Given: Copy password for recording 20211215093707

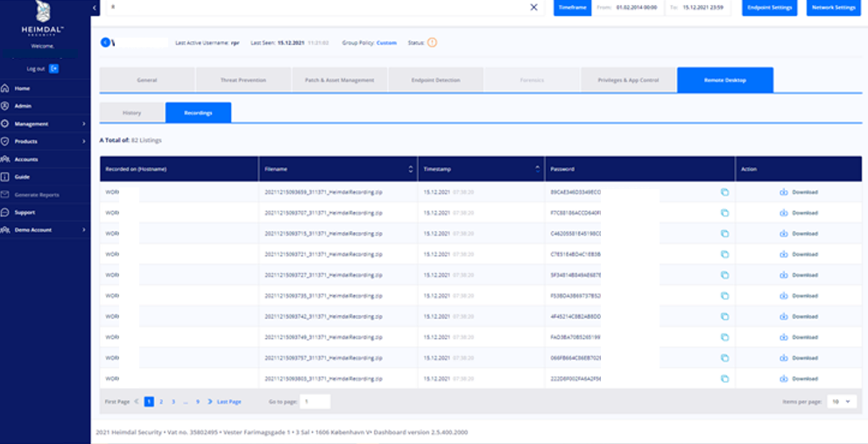Looking at the screenshot, I should pyautogui.click(x=724, y=213).
